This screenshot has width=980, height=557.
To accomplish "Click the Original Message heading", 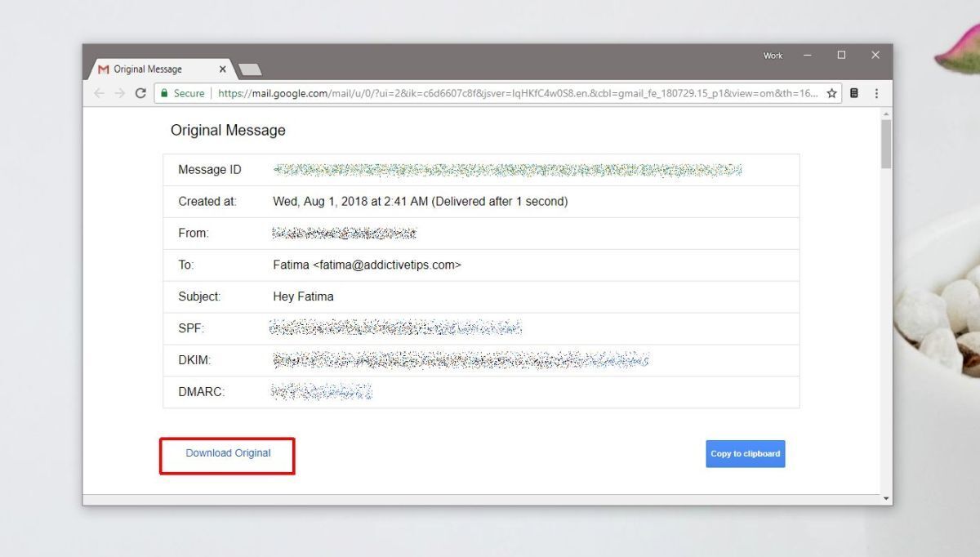I will point(228,130).
